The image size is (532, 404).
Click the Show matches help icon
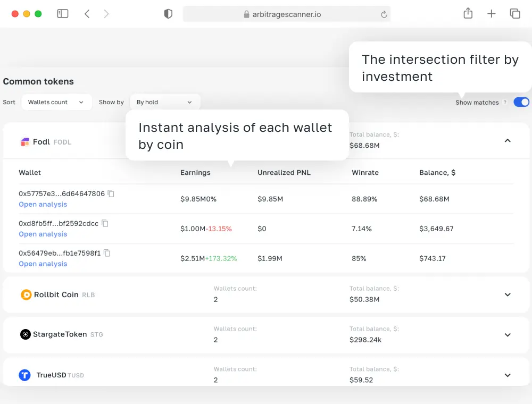click(x=505, y=103)
